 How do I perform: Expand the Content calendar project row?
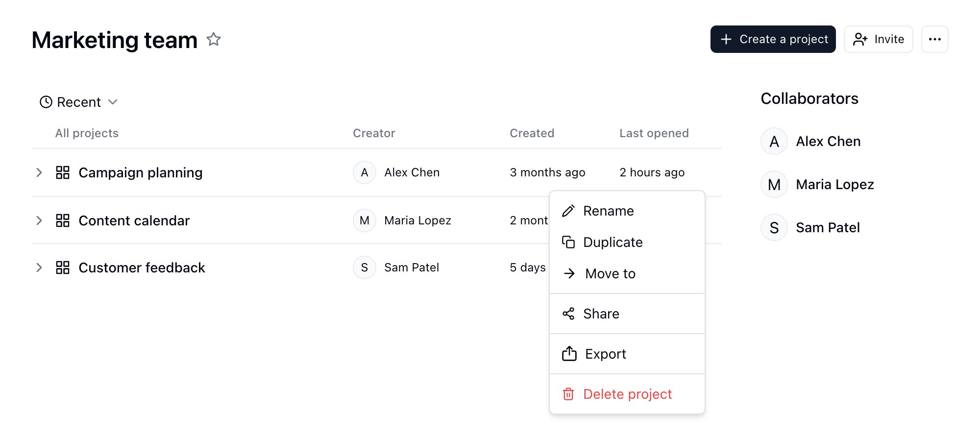pyautogui.click(x=39, y=220)
